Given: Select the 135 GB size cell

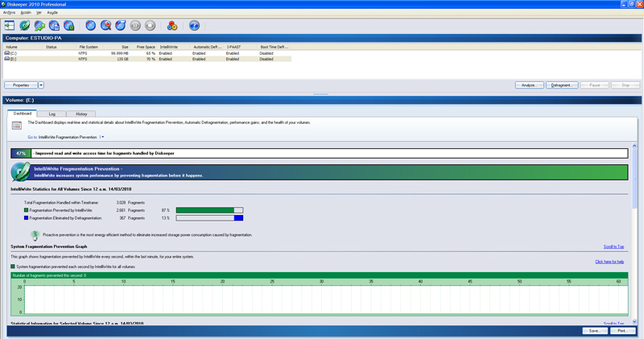Looking at the screenshot, I should (123, 59).
